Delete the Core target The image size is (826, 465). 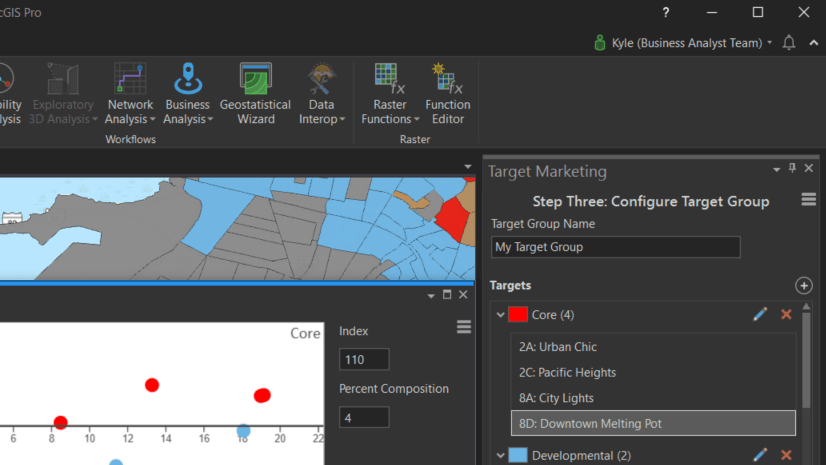point(786,314)
